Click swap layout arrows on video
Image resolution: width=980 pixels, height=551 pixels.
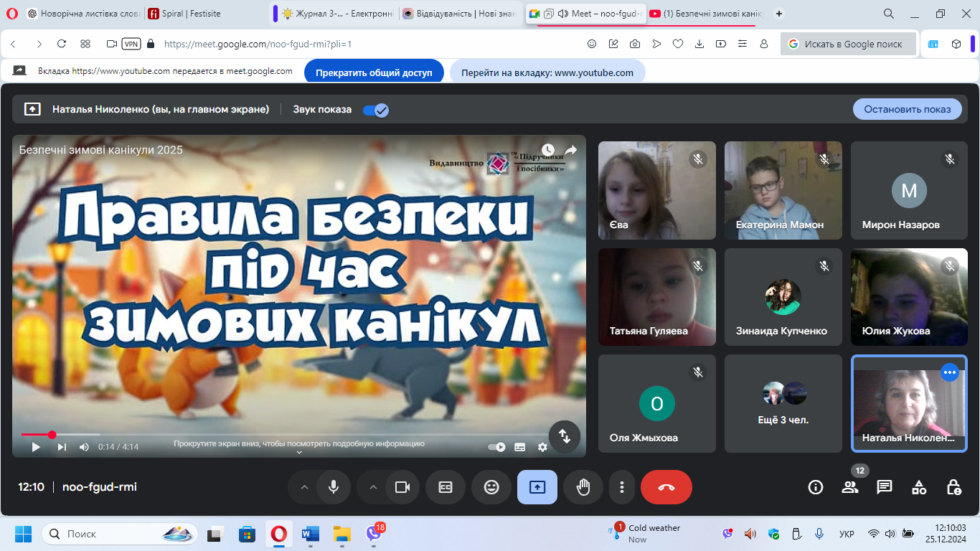tap(565, 436)
